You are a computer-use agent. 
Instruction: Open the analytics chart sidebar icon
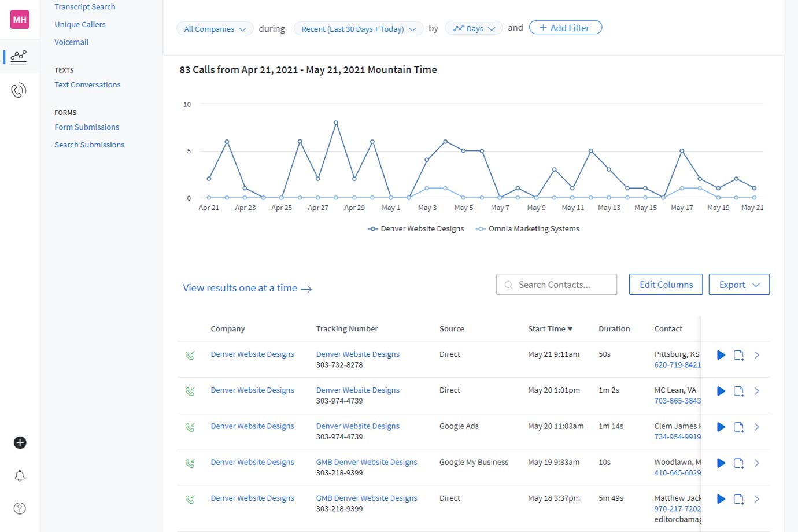[19, 57]
